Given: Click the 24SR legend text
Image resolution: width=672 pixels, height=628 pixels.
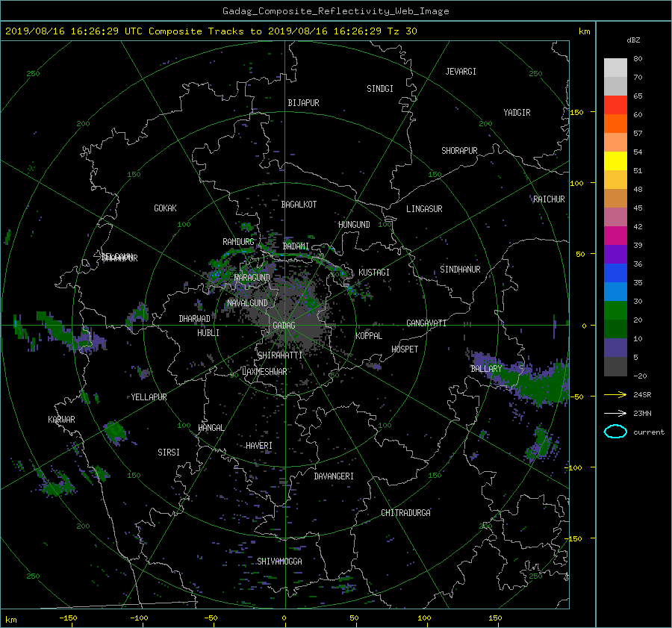Looking at the screenshot, I should (x=642, y=395).
